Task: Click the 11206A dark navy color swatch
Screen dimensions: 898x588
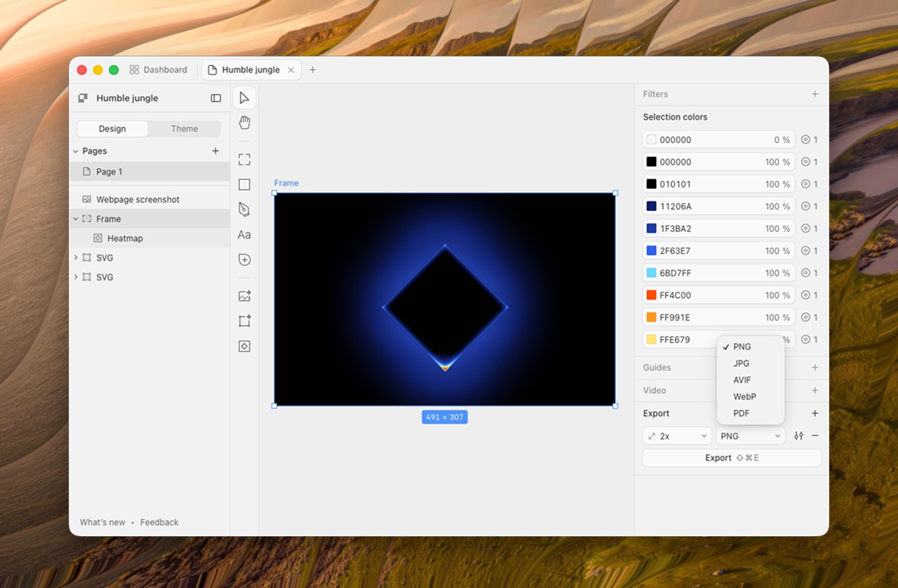Action: (x=651, y=206)
